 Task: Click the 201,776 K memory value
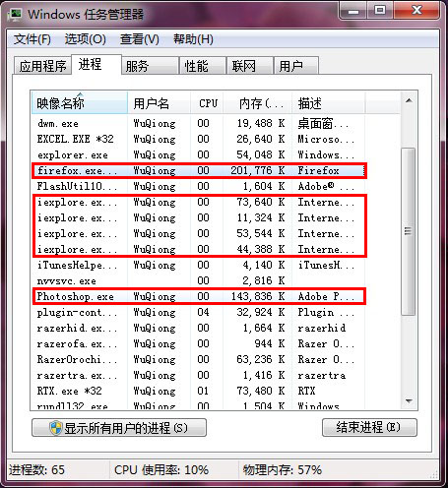point(258,170)
